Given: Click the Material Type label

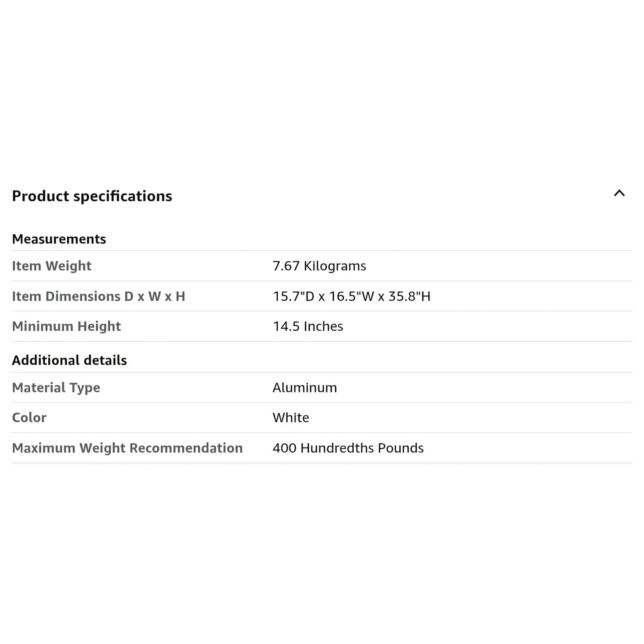Looking at the screenshot, I should click(56, 388).
